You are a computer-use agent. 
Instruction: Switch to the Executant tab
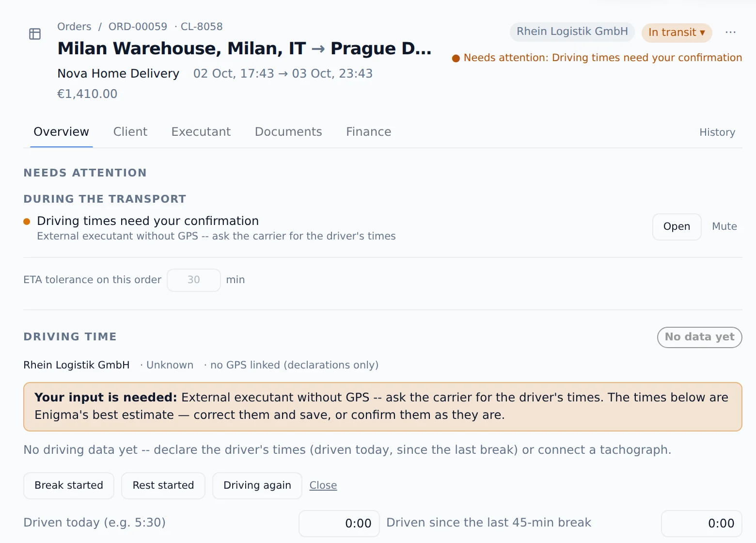[201, 132]
